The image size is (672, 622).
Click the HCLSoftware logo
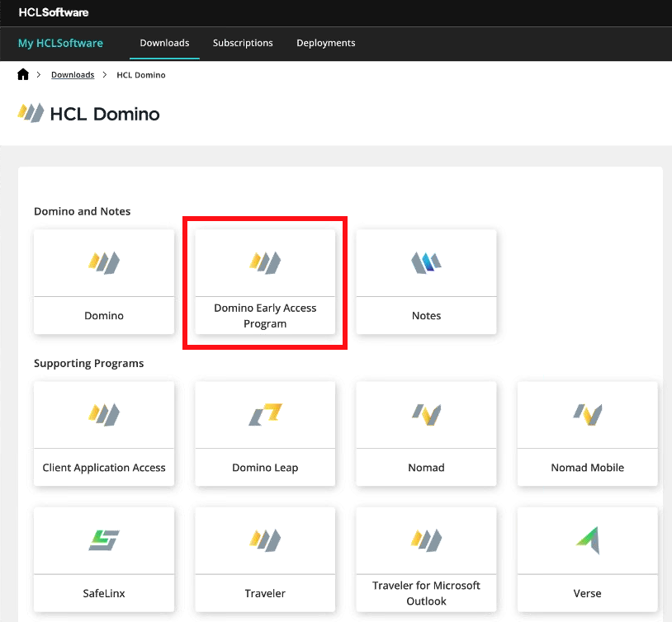[54, 12]
